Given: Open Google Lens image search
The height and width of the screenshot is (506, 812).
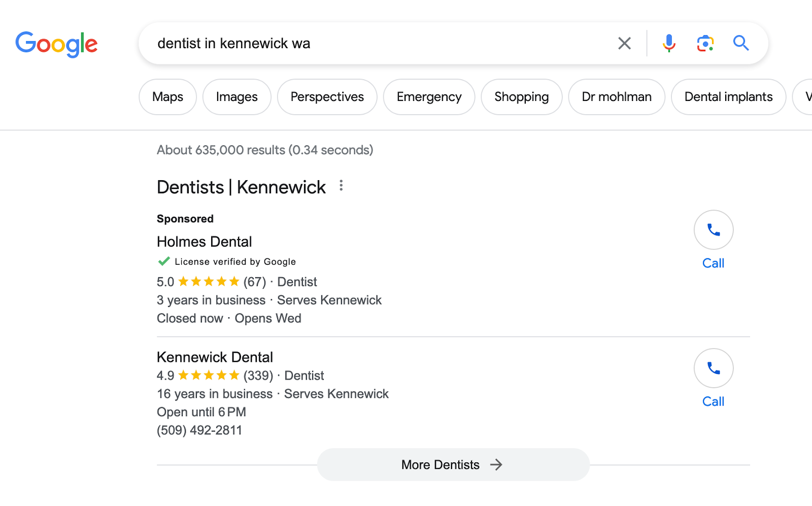Looking at the screenshot, I should tap(705, 43).
